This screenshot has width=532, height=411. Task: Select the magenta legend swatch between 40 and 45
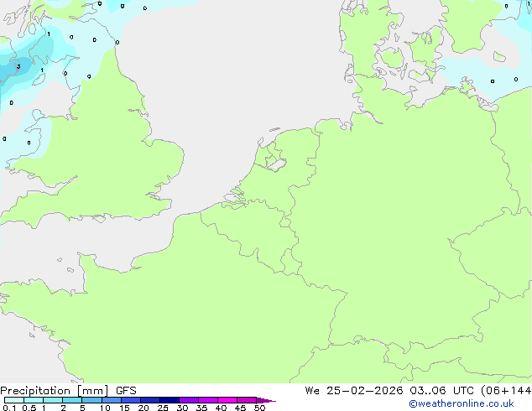point(227,400)
